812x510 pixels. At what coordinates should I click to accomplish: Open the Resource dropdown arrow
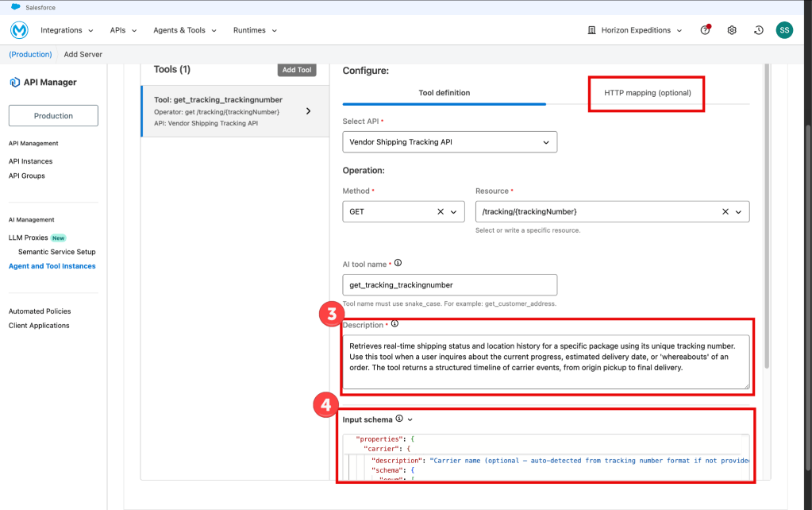738,212
